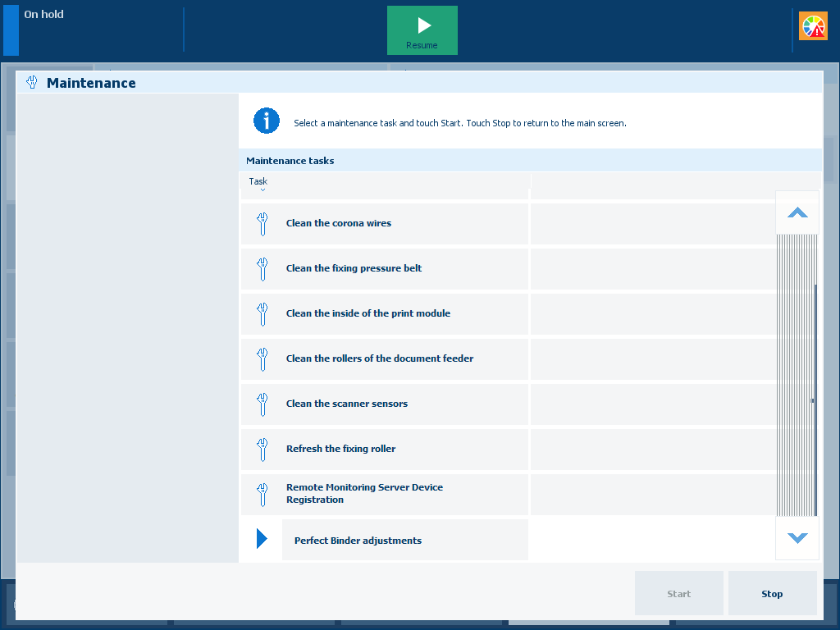
Task: Click wrench icon beside Refresh the fixing roller
Action: pos(262,449)
